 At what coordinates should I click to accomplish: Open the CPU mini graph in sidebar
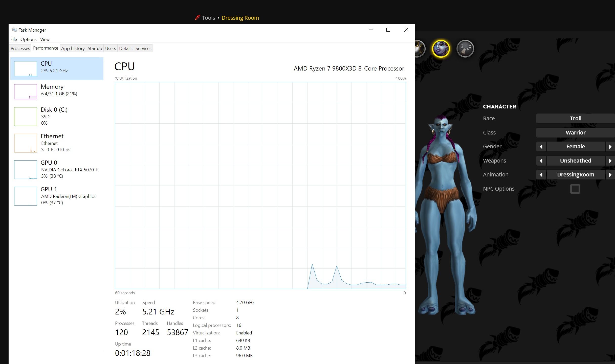(x=26, y=69)
